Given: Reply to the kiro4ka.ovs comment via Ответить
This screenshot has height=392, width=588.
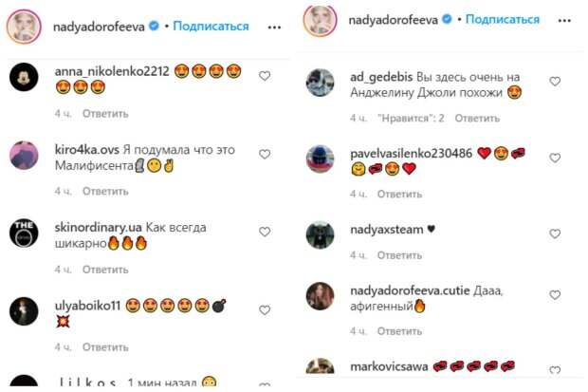Looking at the screenshot, I should [x=105, y=191].
